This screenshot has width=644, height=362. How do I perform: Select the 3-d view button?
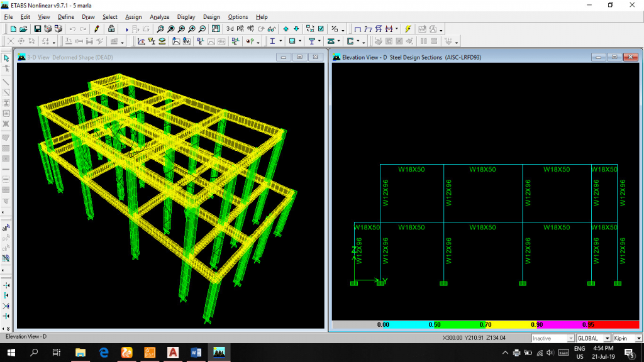[230, 29]
